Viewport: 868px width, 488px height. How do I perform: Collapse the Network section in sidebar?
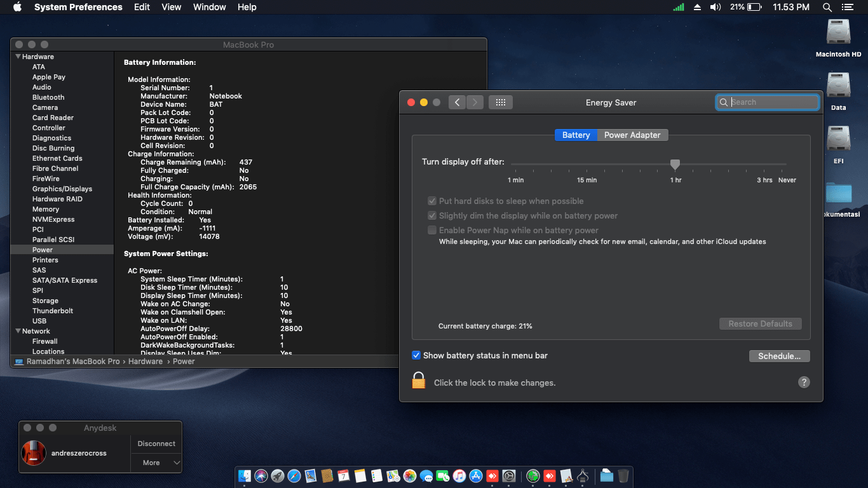[18, 331]
